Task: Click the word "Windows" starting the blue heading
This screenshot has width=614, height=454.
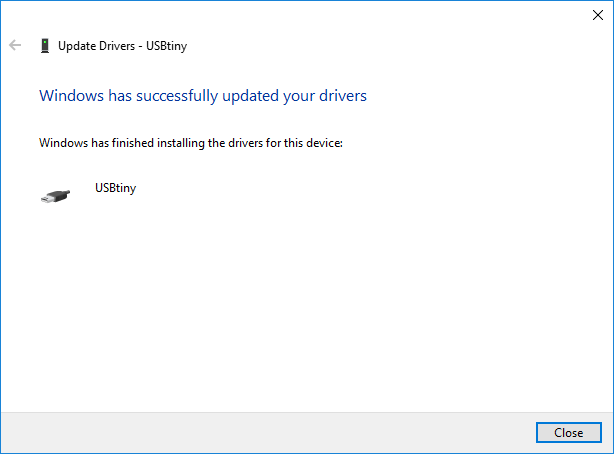Action: [68, 96]
